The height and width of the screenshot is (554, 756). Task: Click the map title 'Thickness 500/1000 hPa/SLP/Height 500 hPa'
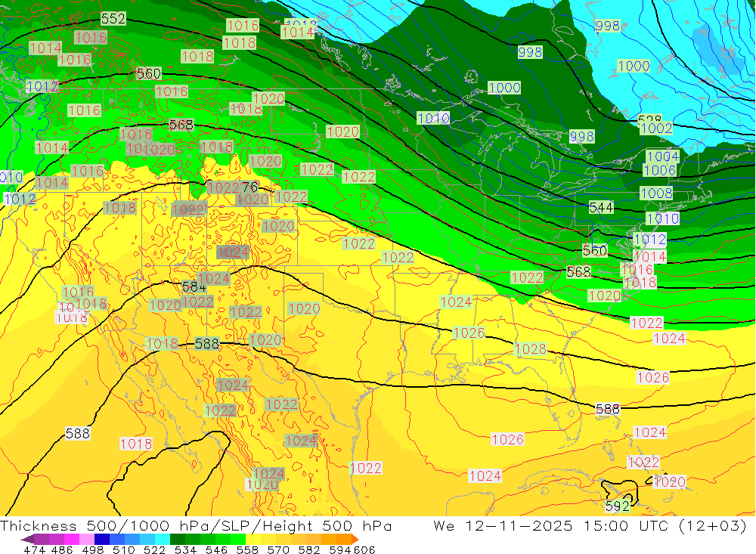[x=196, y=526]
